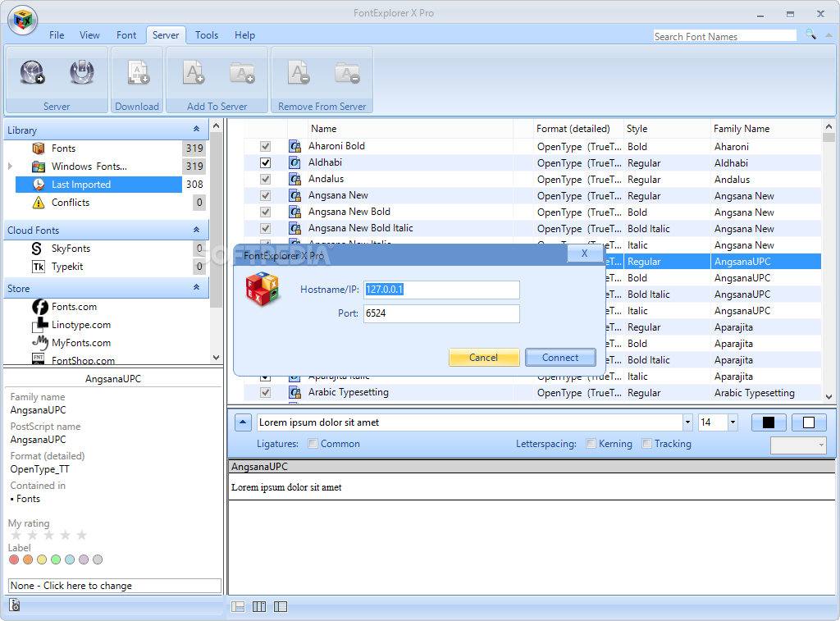840x621 pixels.
Task: Toggle the Angsana New checkbox
Action: point(265,195)
